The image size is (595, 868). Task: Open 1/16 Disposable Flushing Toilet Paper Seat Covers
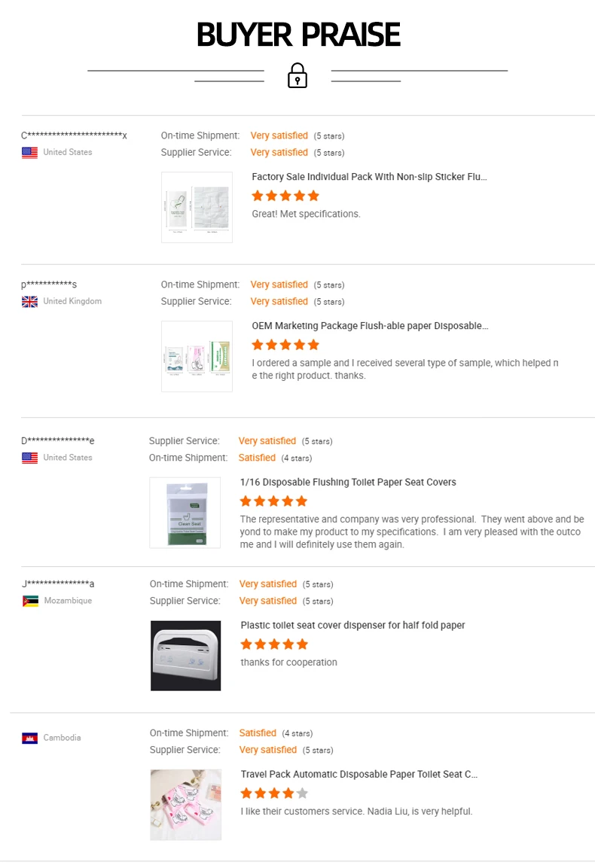point(348,483)
